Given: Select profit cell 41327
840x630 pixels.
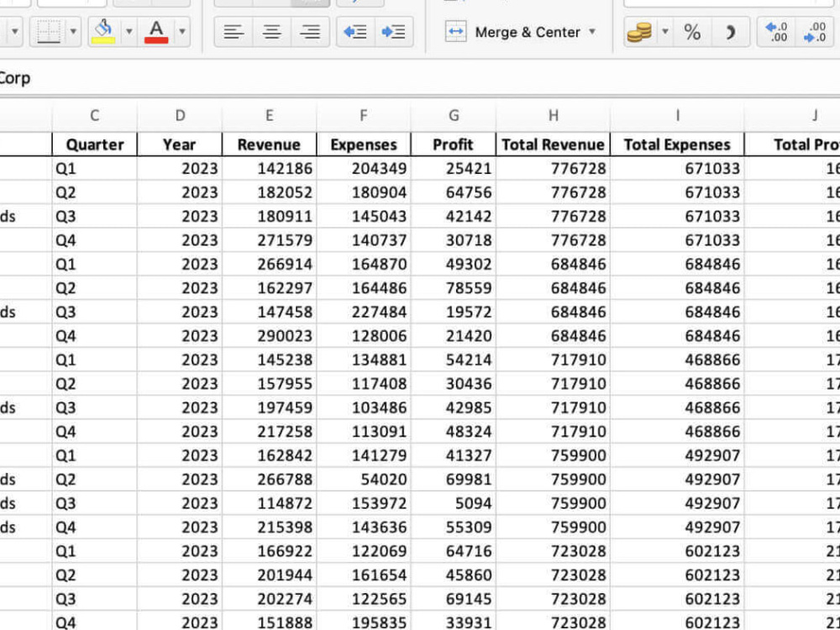Looking at the screenshot, I should click(454, 455).
